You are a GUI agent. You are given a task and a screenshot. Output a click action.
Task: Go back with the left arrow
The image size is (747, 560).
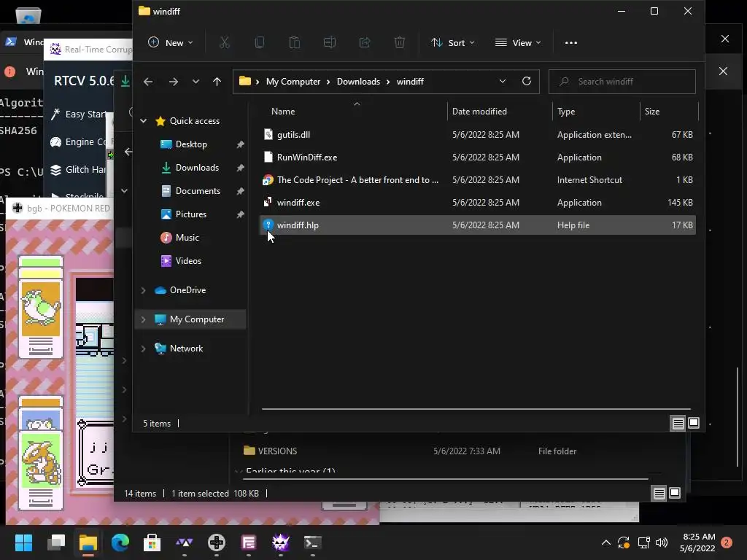click(x=148, y=82)
